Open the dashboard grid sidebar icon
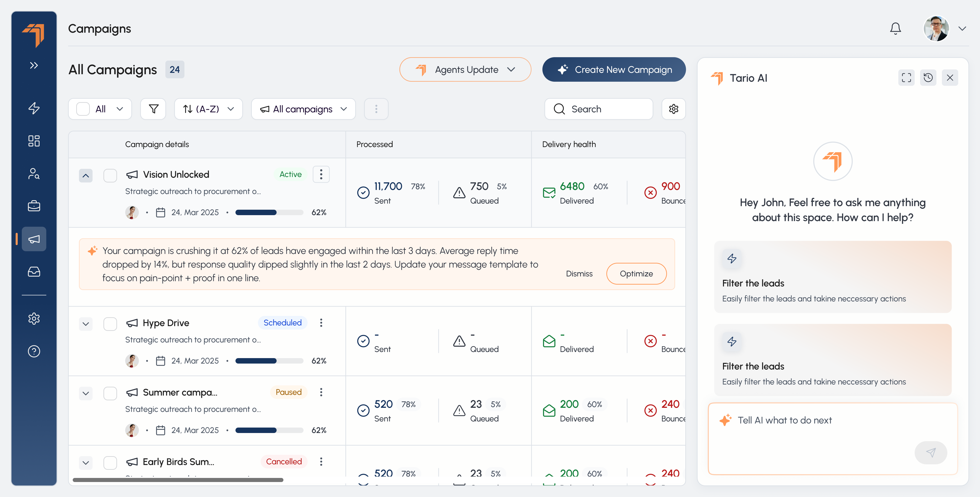 click(34, 141)
